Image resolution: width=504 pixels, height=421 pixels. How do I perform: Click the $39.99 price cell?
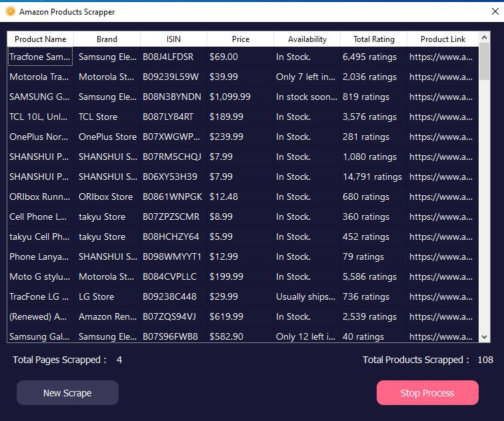[241, 77]
